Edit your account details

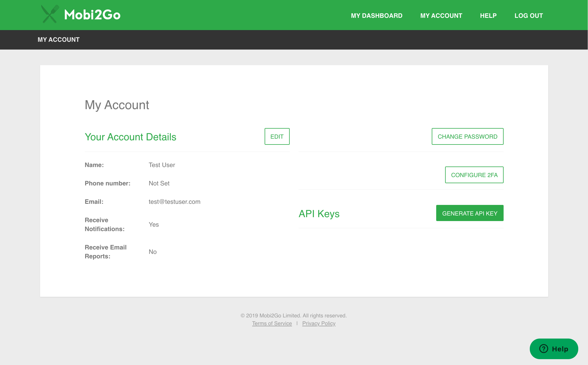click(277, 136)
